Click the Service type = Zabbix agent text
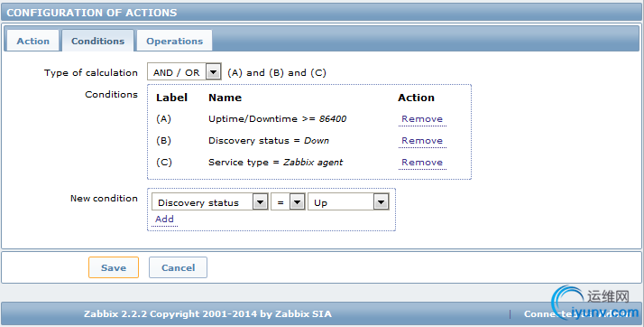Screen dimensions: 644x327 [x=276, y=163]
